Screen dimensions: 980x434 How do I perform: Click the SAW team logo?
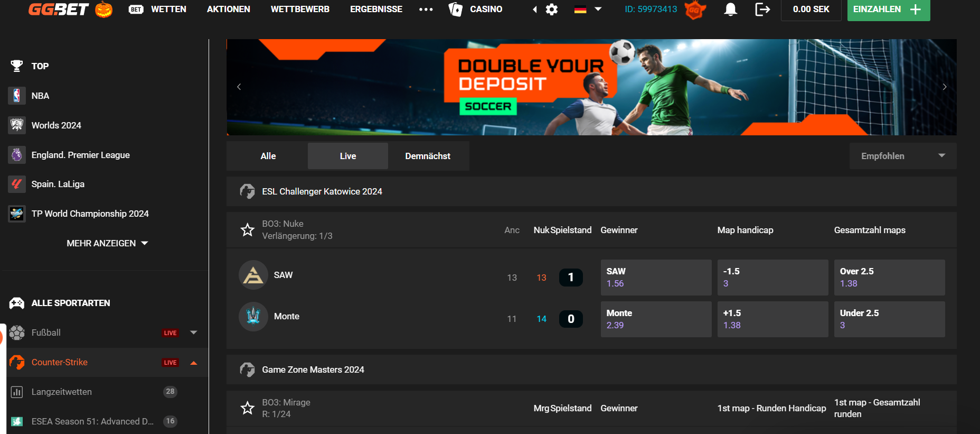[253, 275]
